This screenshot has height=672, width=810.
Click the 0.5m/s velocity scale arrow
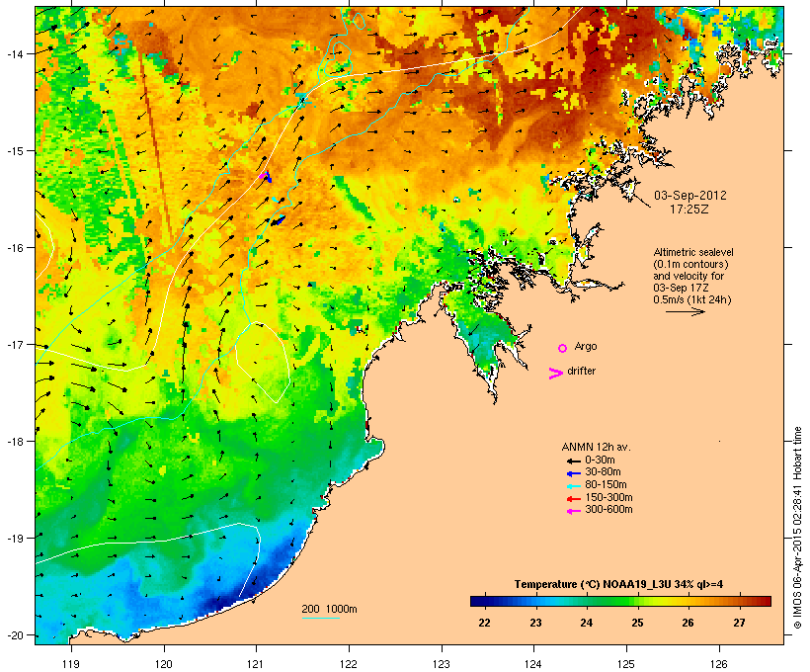[x=685, y=311]
